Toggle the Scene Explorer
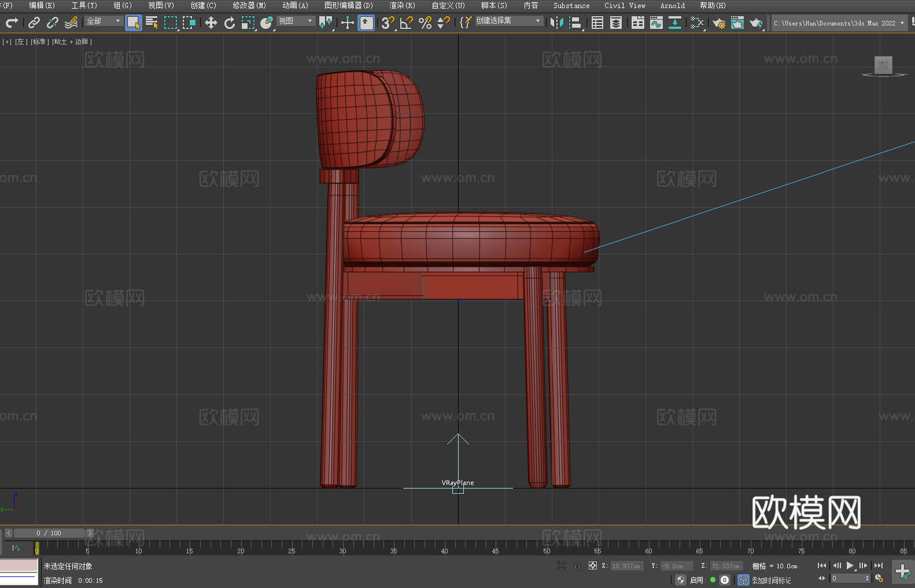The height and width of the screenshot is (588, 915). (x=597, y=23)
